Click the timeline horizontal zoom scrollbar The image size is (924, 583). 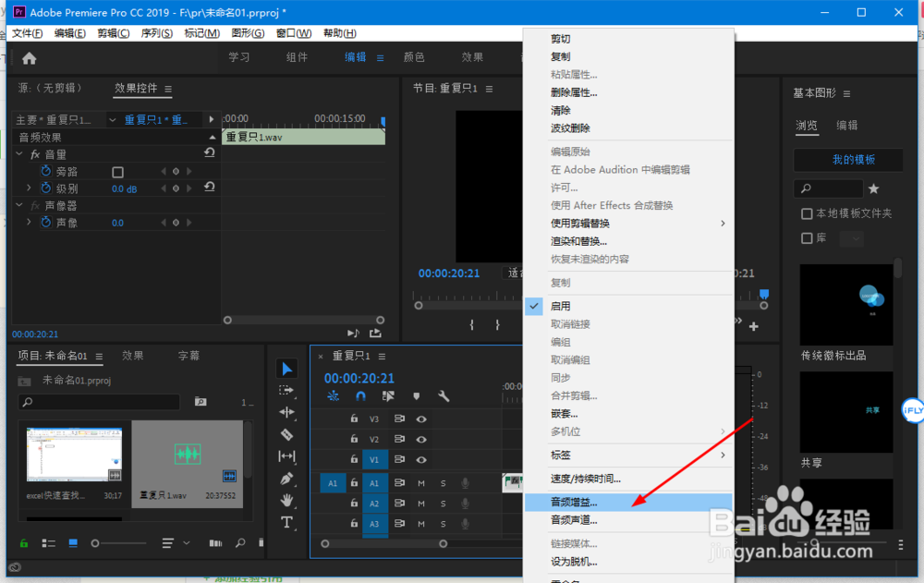[x=383, y=543]
